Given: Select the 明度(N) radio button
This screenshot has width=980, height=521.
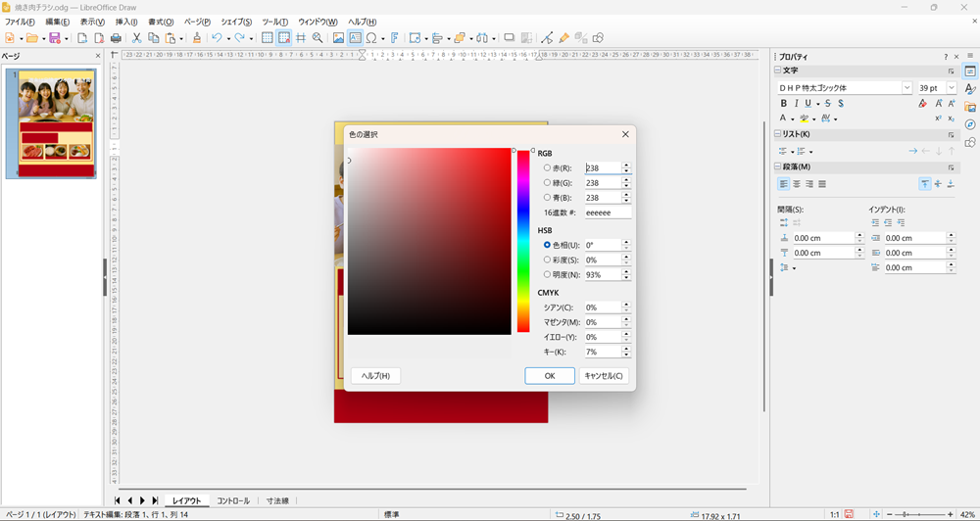Looking at the screenshot, I should [x=547, y=274].
